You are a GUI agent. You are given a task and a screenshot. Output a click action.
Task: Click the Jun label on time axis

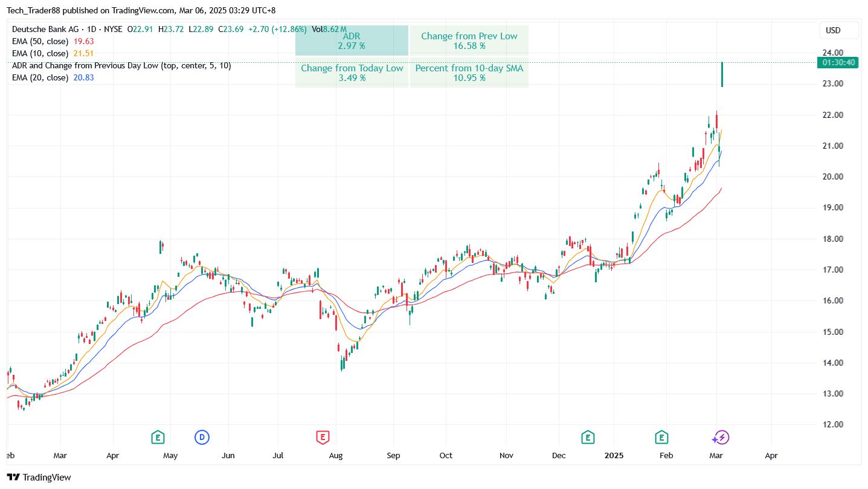coord(228,455)
